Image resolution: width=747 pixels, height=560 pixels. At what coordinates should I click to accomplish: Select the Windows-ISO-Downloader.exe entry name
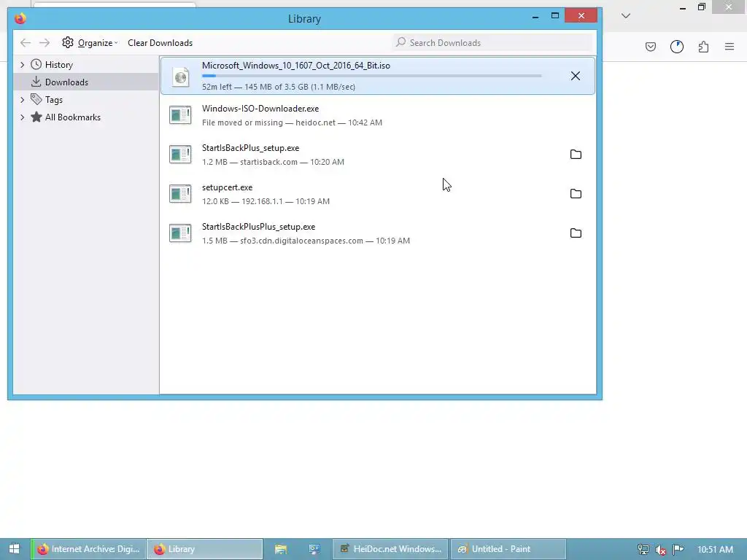[x=260, y=109]
